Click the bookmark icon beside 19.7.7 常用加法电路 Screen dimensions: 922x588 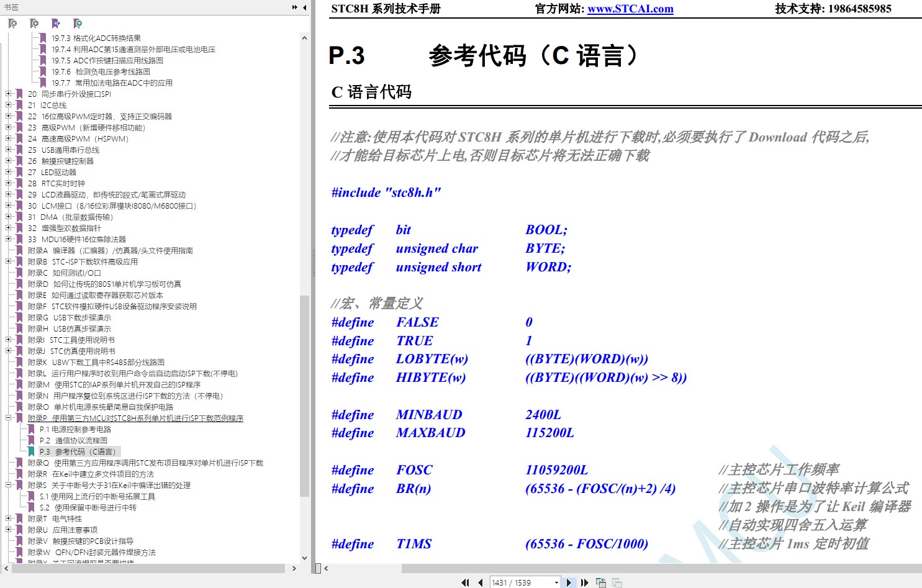coord(43,83)
